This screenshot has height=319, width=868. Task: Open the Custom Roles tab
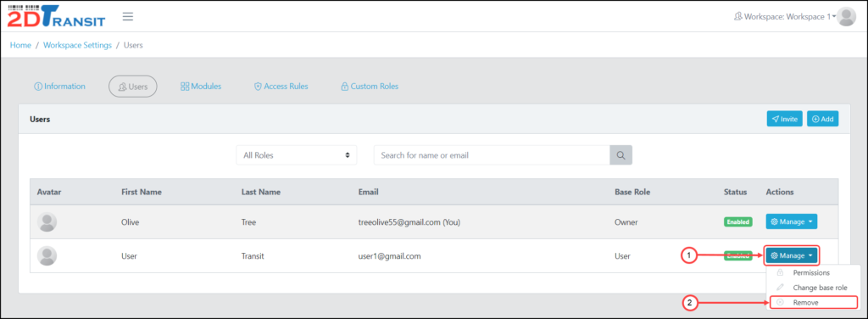[370, 87]
